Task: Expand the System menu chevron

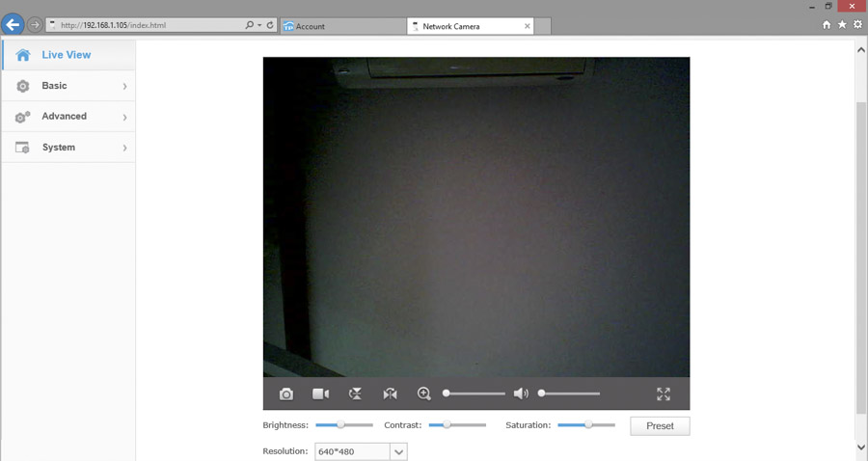Action: pos(124,148)
